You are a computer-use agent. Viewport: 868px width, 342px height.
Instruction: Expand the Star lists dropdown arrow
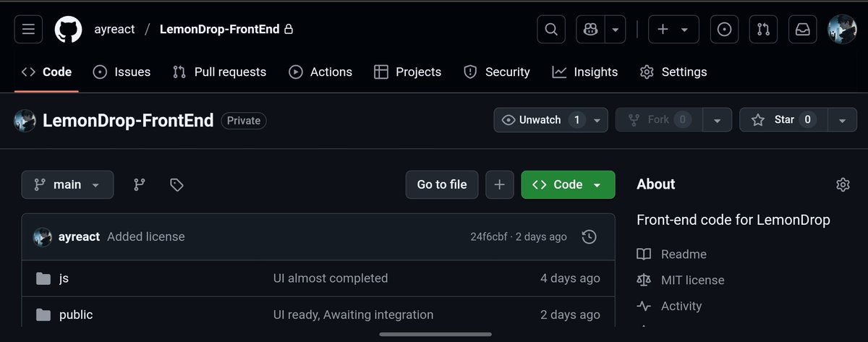tap(842, 120)
